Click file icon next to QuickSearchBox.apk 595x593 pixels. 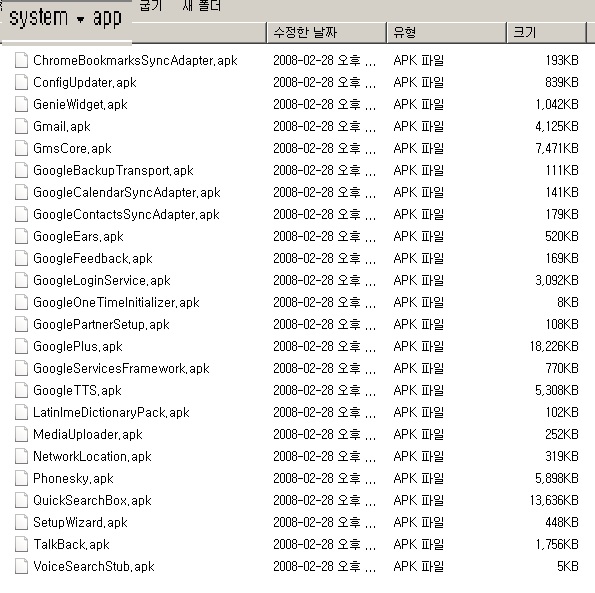[x=21, y=500]
